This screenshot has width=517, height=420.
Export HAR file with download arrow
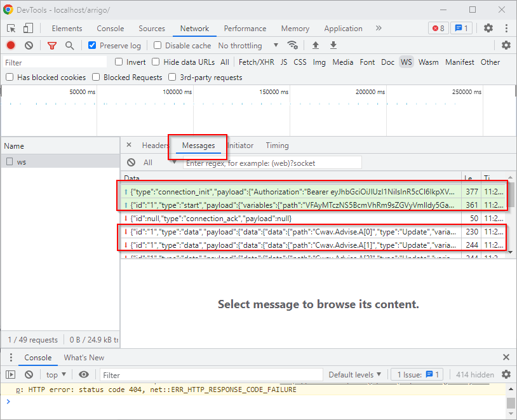[333, 45]
